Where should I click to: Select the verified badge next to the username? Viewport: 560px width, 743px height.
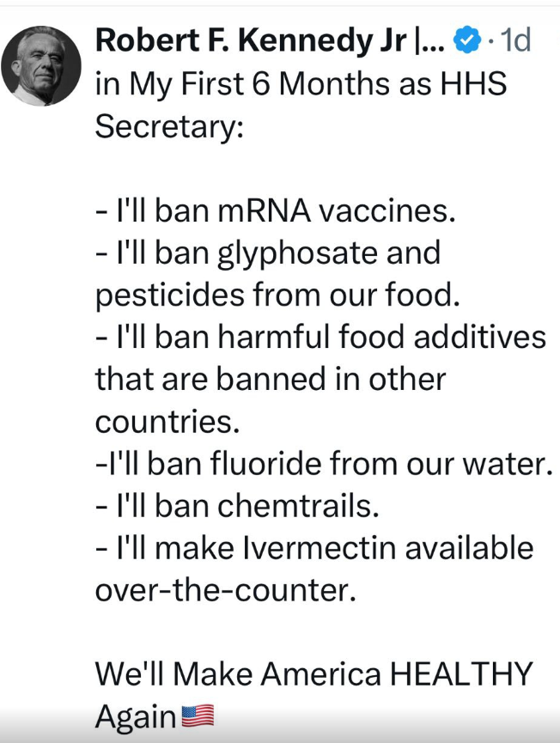(x=465, y=40)
